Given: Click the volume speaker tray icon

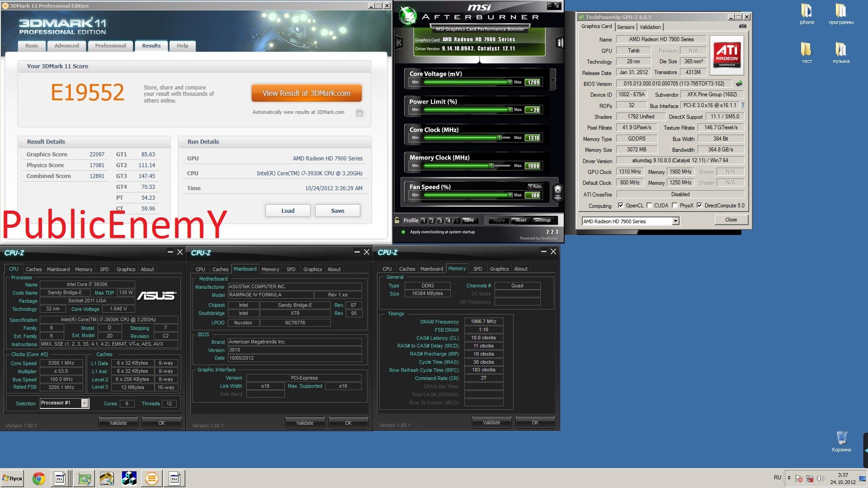Looking at the screenshot, I should coord(820,479).
